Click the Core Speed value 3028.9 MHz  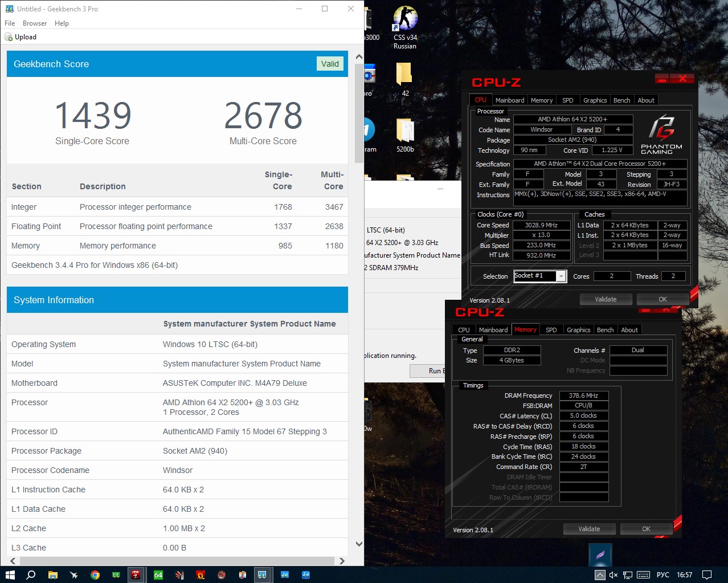coord(542,226)
